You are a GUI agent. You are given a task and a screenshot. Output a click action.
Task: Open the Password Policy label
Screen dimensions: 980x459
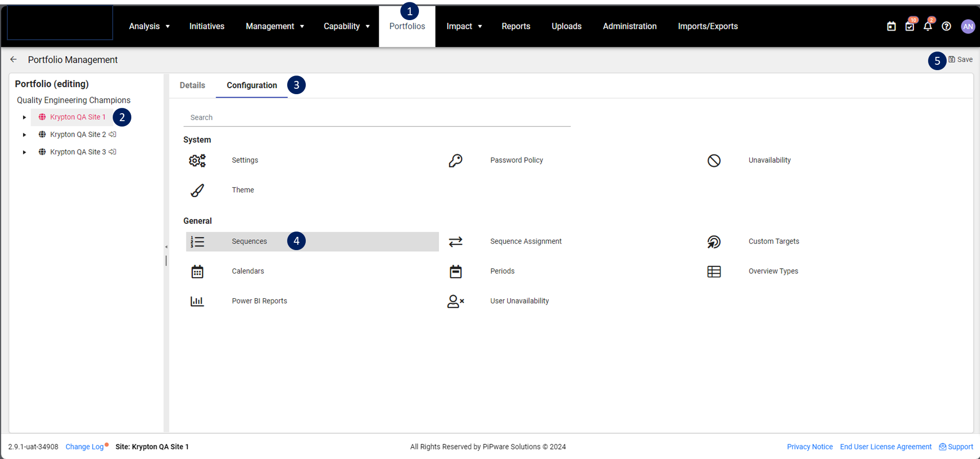tap(516, 160)
